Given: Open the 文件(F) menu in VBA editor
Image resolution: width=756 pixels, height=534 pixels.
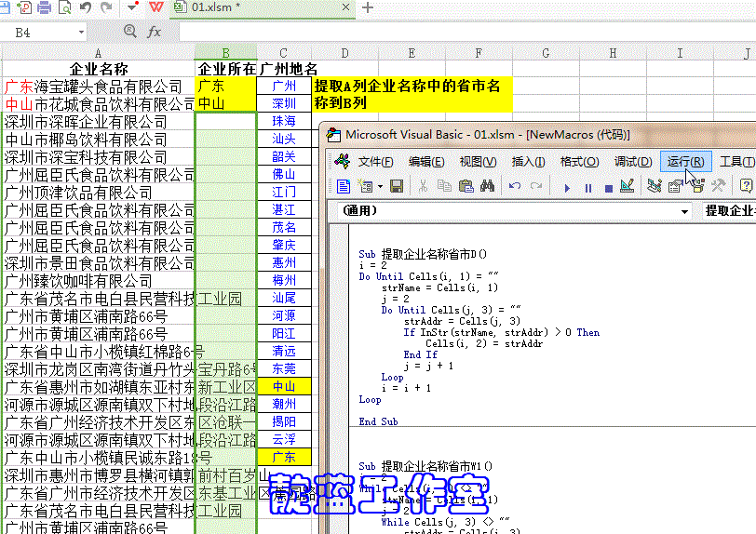Looking at the screenshot, I should tap(375, 162).
